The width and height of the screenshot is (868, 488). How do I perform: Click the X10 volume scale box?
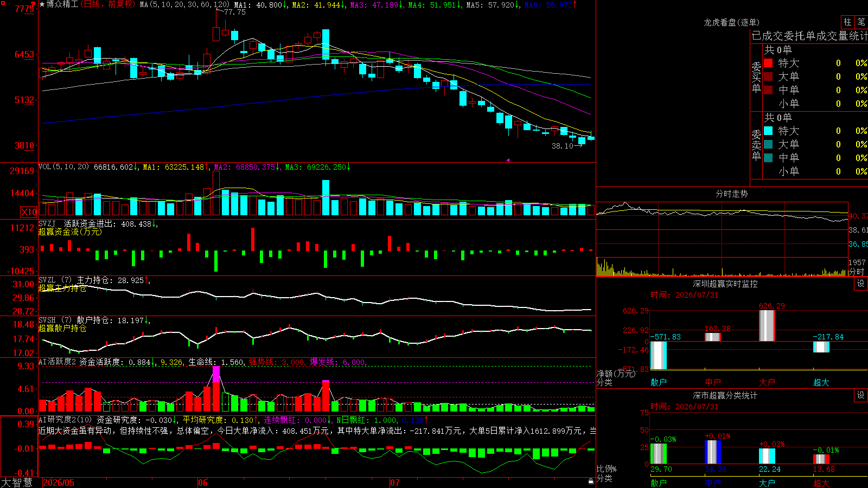(x=29, y=212)
